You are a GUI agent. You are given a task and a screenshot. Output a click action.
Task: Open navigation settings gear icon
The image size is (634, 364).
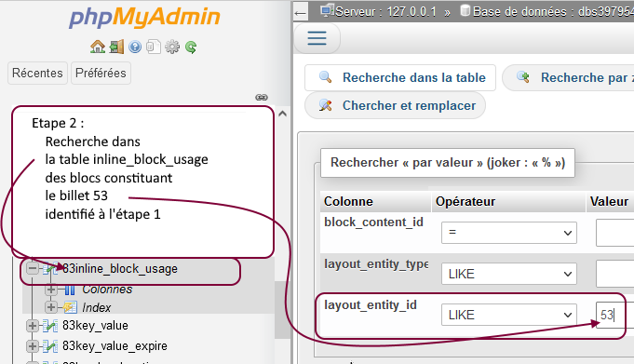[172, 47]
